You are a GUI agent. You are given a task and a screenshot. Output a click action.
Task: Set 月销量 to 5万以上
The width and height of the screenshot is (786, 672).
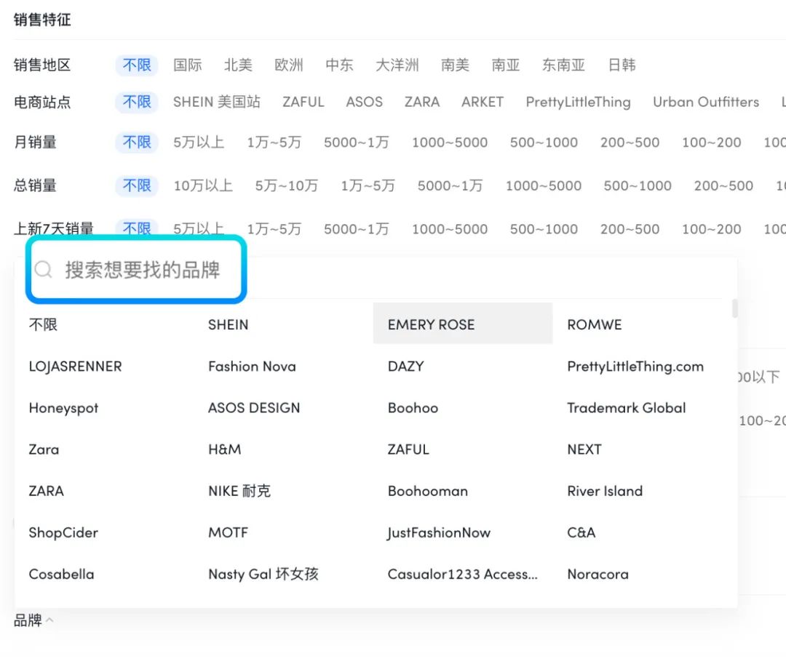[199, 143]
